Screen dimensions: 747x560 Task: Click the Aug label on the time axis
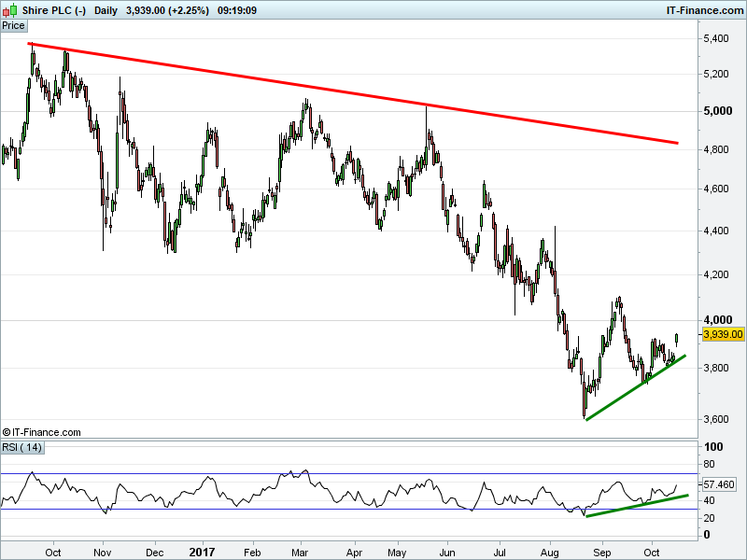pos(550,553)
